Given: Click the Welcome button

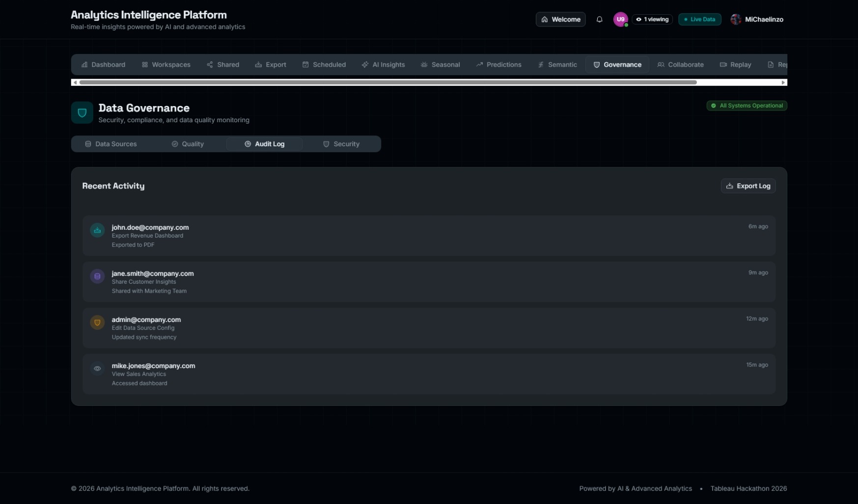Looking at the screenshot, I should [x=561, y=20].
